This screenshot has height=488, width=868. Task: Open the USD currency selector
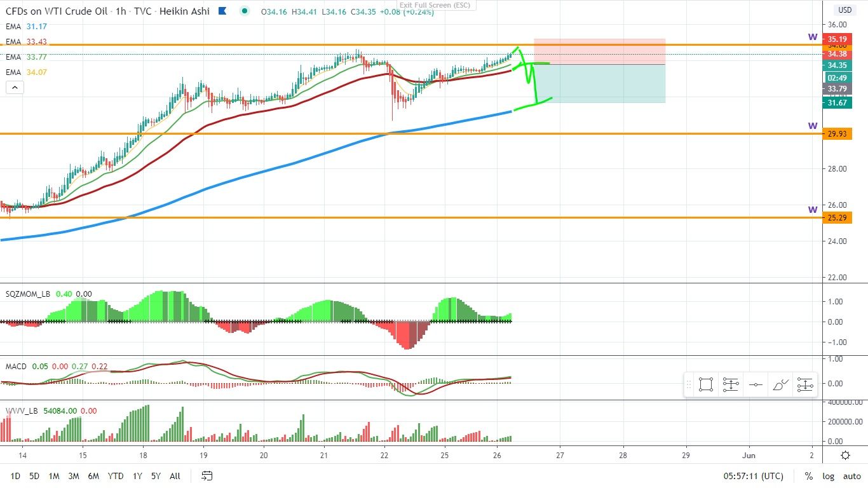click(845, 10)
